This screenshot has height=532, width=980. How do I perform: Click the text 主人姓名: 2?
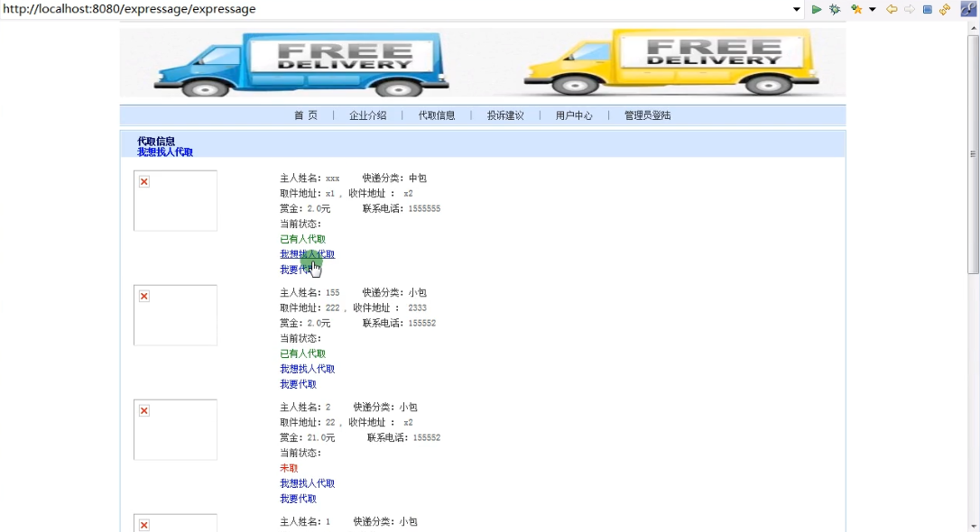(x=306, y=408)
